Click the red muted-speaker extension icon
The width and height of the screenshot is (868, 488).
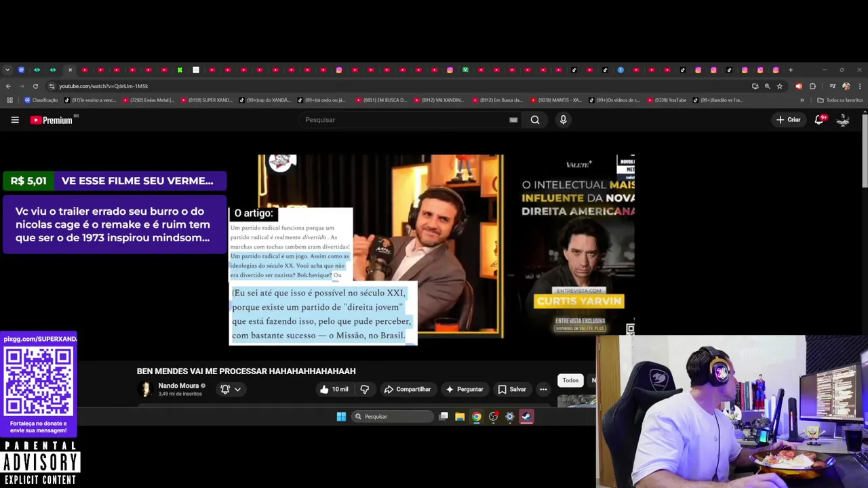tap(799, 86)
